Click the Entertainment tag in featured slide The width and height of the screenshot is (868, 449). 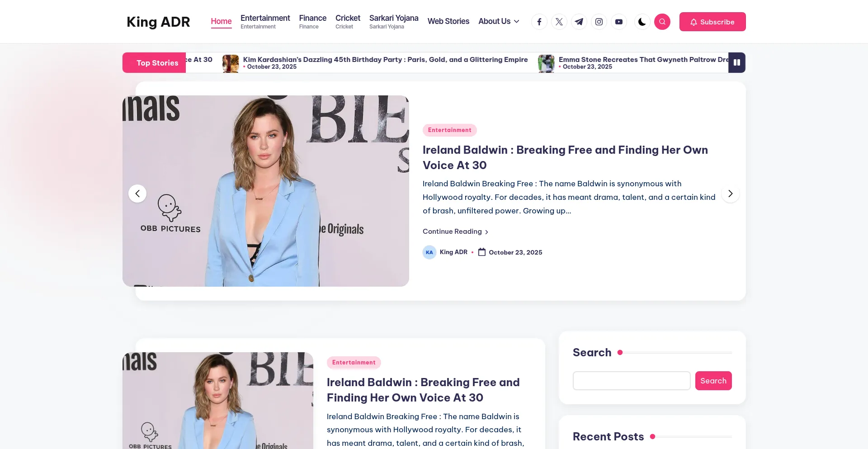coord(450,130)
